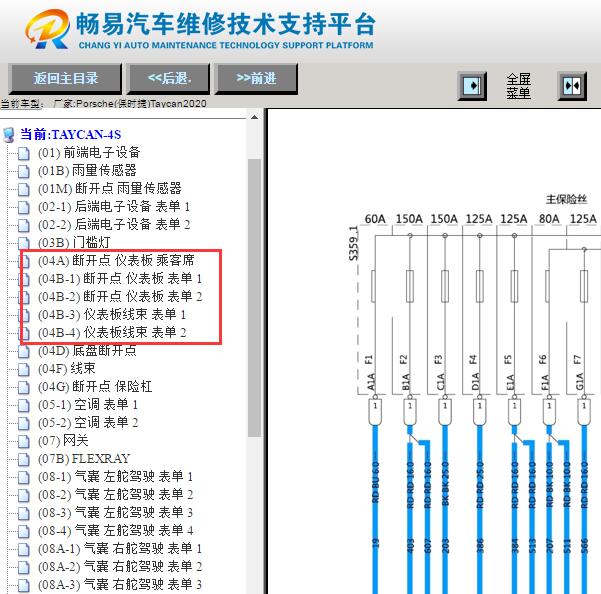This screenshot has width=601, height=594.
Task: Open (07) 网关 diagram
Action: 63,441
